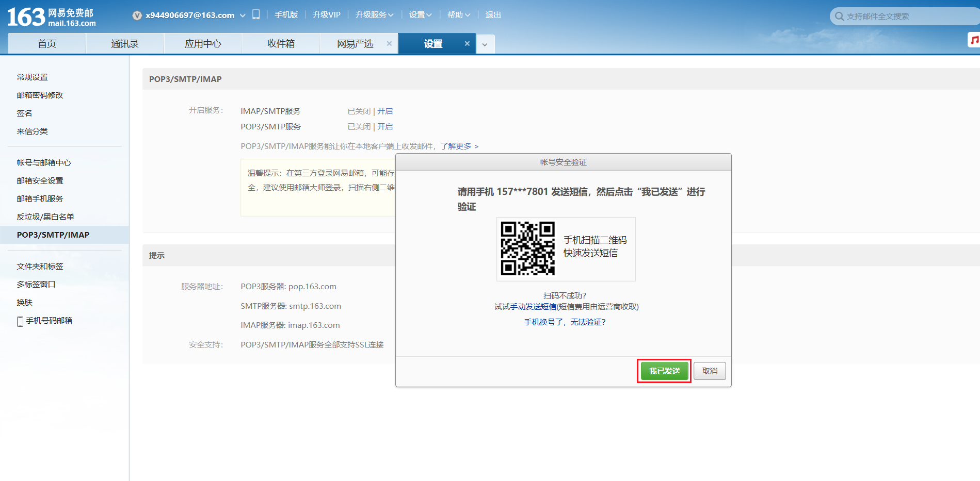
Task: Click the green 我已发送 button
Action: [664, 371]
